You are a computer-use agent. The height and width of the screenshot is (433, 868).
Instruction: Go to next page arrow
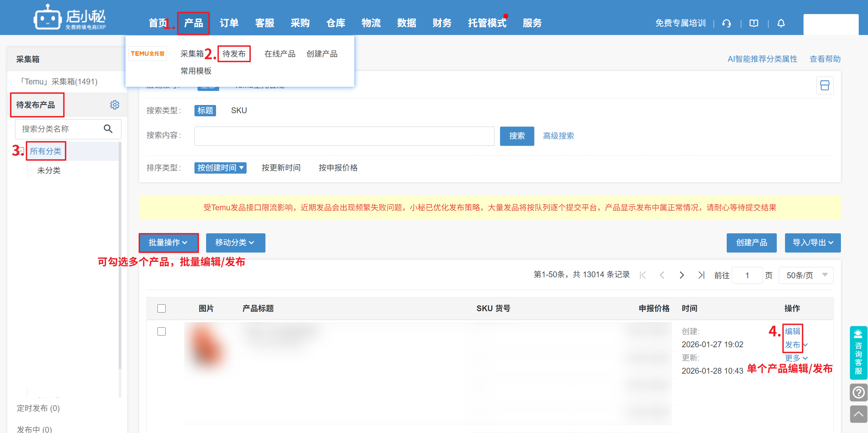[682, 275]
